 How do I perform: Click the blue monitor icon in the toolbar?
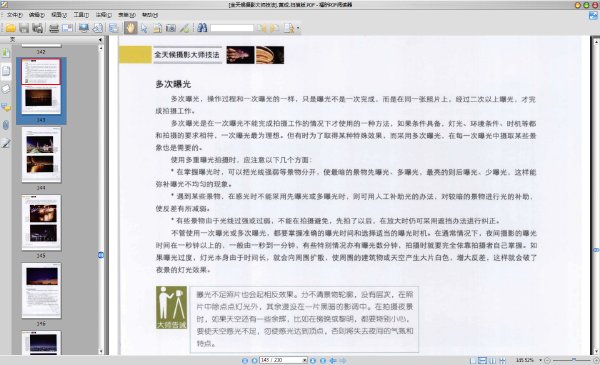click(84, 28)
